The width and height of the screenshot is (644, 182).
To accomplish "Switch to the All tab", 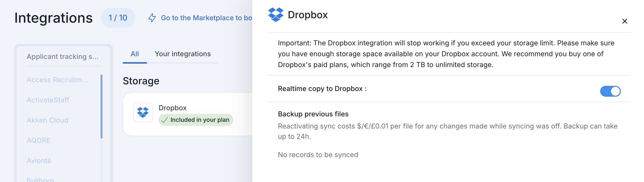I will (135, 54).
